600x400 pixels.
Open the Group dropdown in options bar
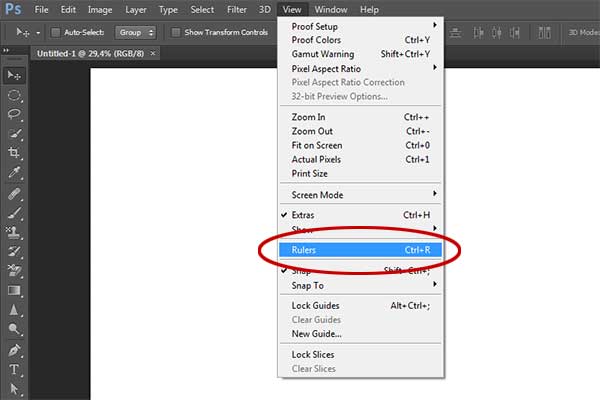pyautogui.click(x=135, y=33)
